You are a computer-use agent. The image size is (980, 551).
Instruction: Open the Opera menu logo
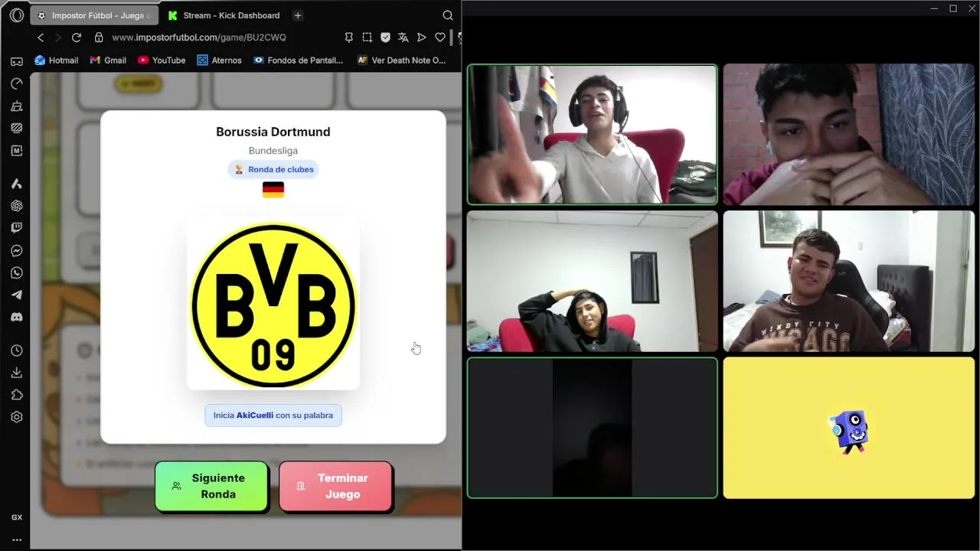tap(17, 15)
